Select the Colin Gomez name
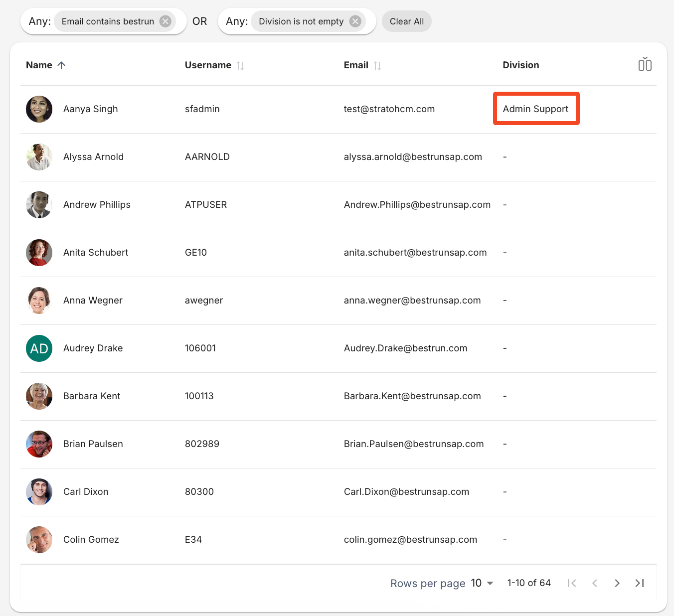674x616 pixels. pos(91,540)
